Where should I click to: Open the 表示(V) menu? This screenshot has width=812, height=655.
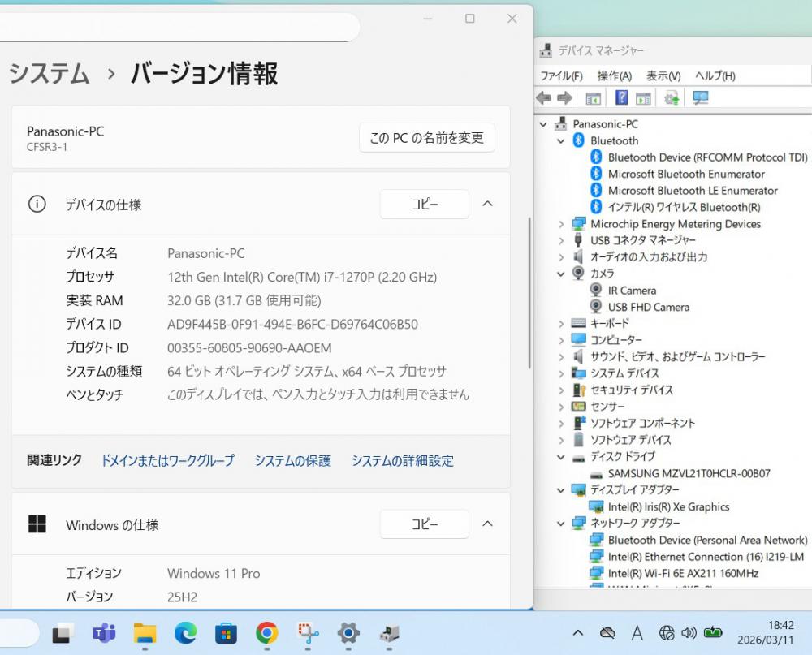663,75
